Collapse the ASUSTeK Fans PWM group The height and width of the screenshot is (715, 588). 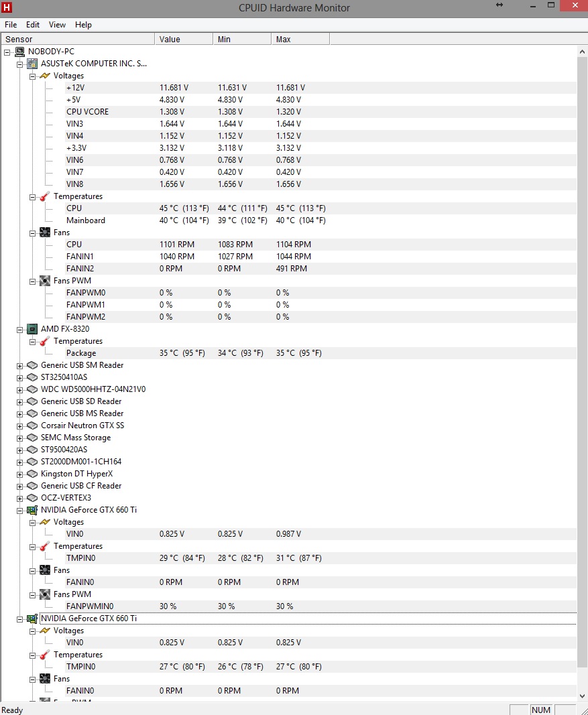(32, 281)
